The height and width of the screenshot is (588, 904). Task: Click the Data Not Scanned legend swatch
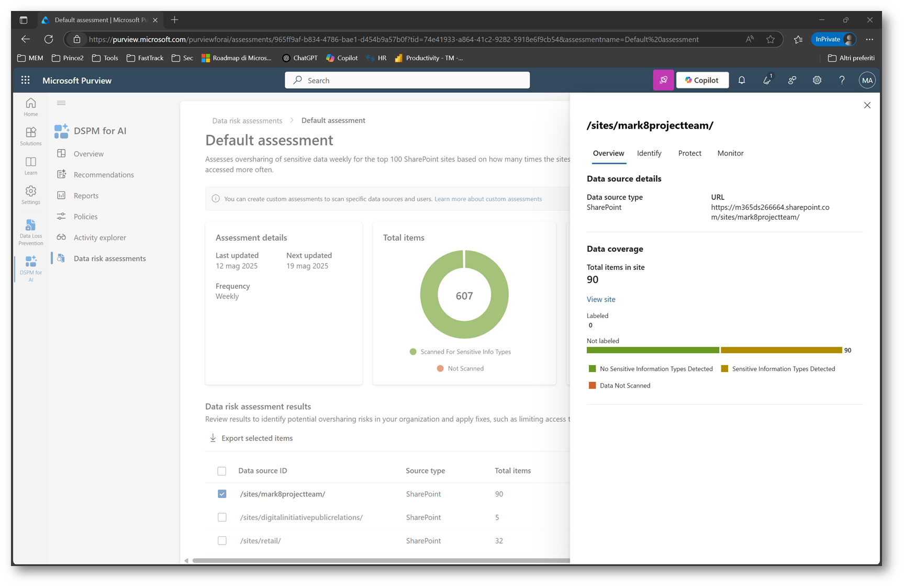(592, 386)
